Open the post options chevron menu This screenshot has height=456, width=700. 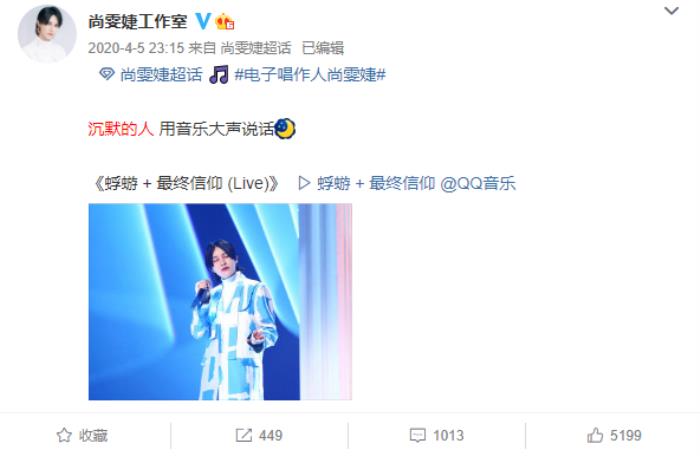point(671,11)
